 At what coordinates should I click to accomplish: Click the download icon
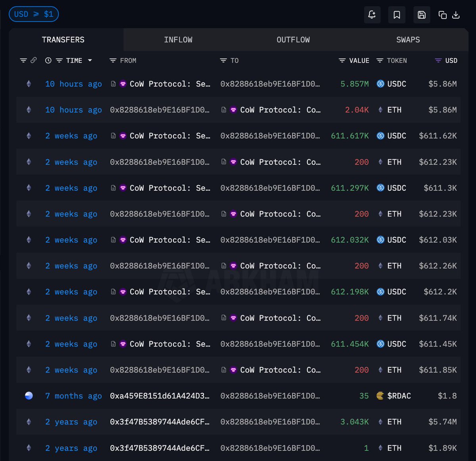456,15
